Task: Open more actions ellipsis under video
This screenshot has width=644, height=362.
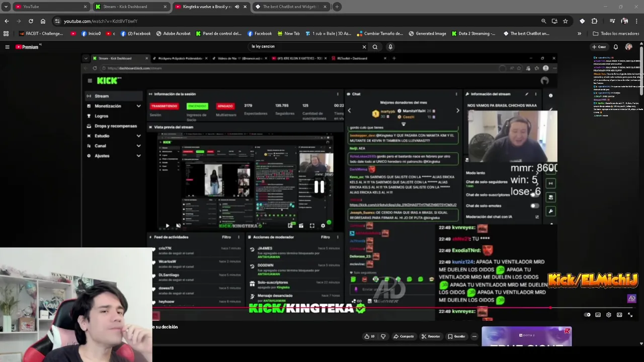Action: point(474,336)
